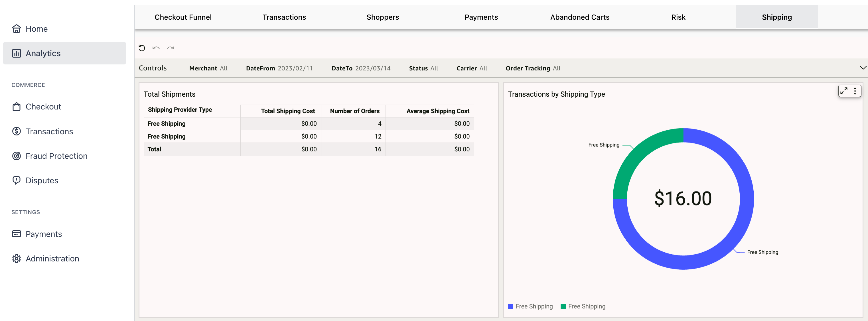Screen dimensions: 868x321
Task: Open Checkout under Commerce
Action: click(x=64, y=107)
